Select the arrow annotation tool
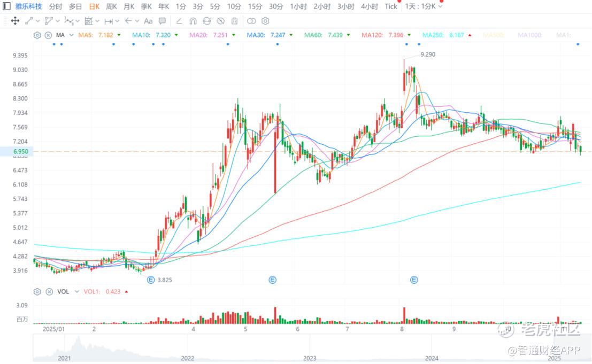The image size is (592, 364). (128, 21)
